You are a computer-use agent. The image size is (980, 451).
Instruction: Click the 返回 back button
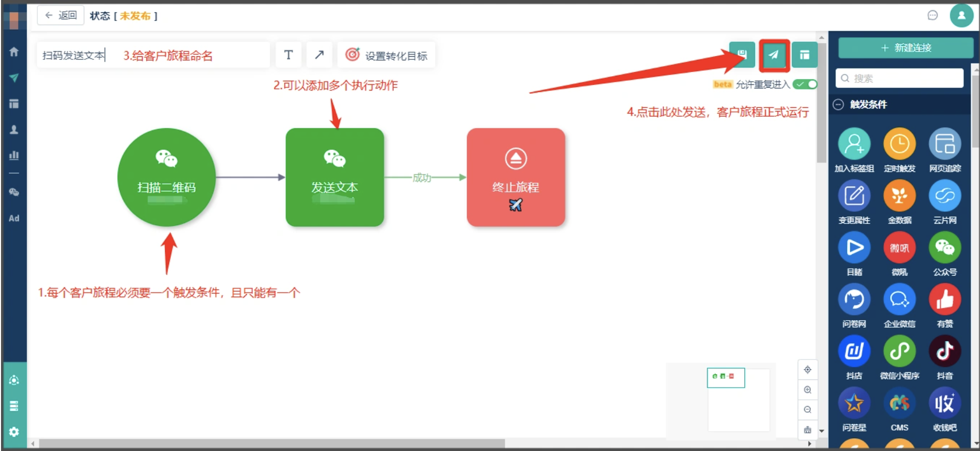coord(60,15)
